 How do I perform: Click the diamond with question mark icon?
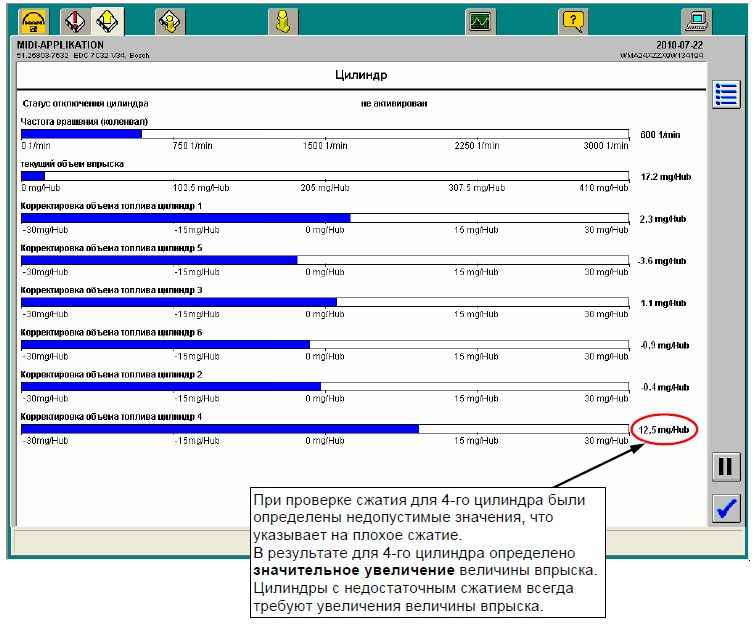click(170, 20)
